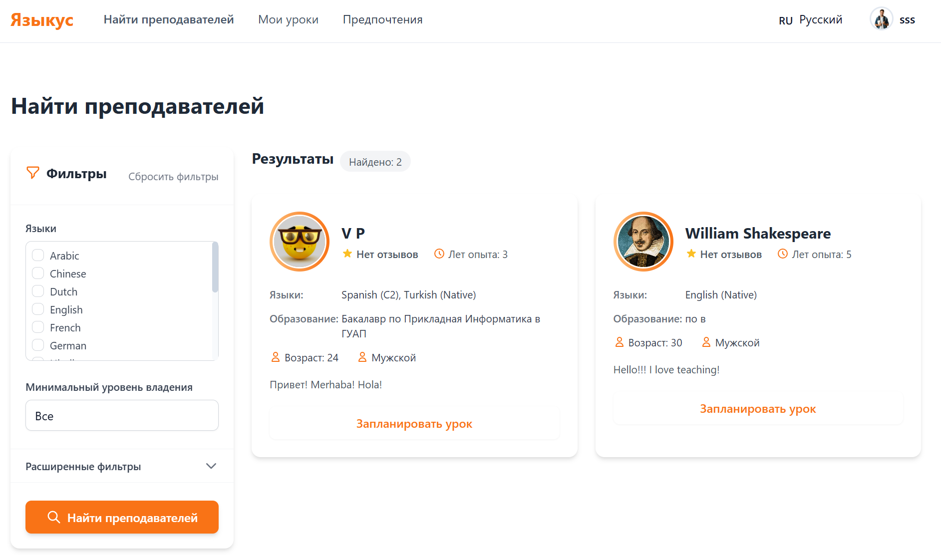Click the star rating icon for V P
941x560 pixels.
pyautogui.click(x=347, y=254)
